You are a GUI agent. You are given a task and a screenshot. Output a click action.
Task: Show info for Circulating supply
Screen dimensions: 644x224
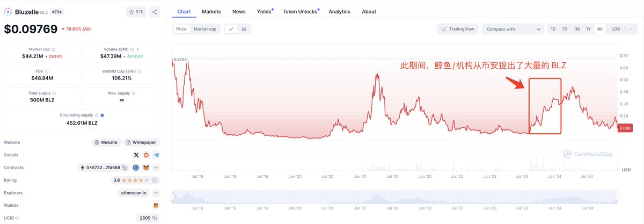(97, 115)
